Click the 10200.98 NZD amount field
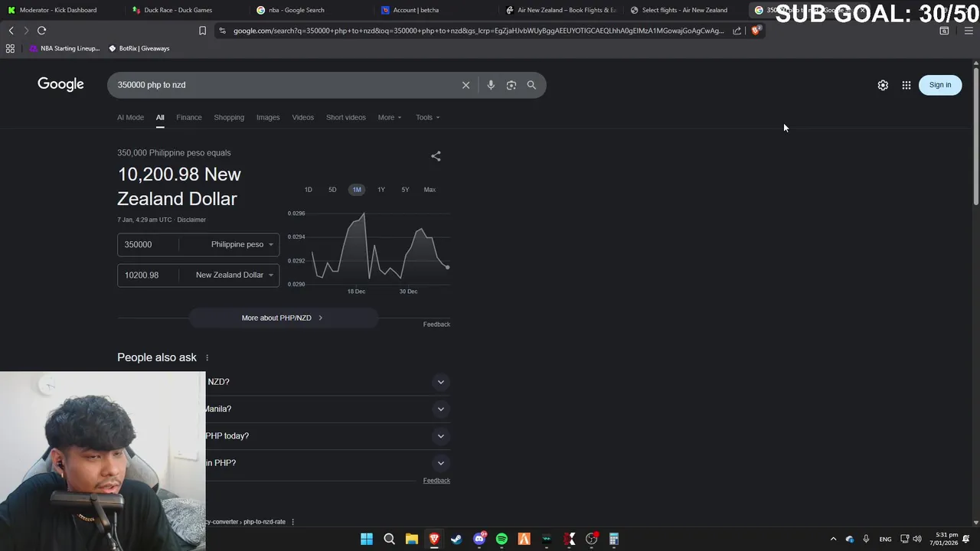Screen dimensions: 980x551 (149, 275)
